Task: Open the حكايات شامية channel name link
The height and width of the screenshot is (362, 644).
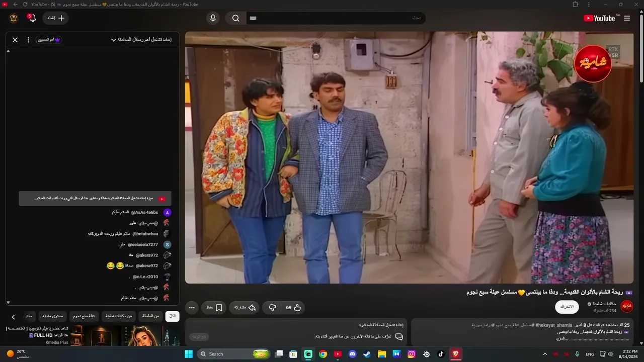Action: 604,304
